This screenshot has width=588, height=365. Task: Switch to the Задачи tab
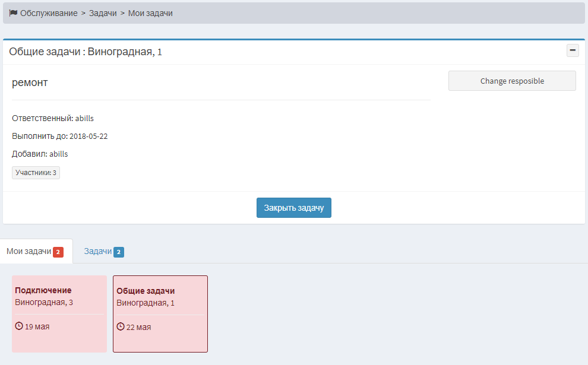(x=103, y=251)
